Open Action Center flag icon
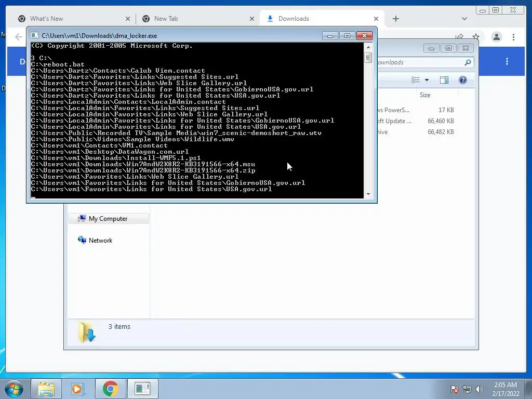 [454, 389]
